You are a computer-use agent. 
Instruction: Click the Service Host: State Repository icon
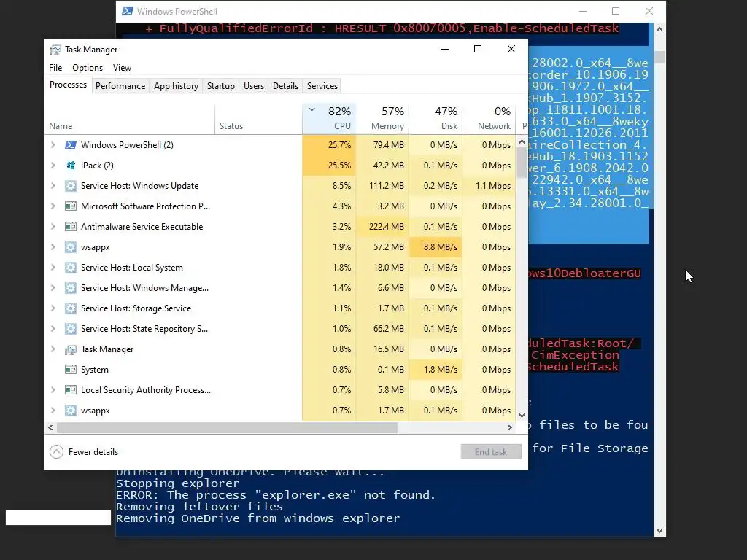pyautogui.click(x=71, y=329)
